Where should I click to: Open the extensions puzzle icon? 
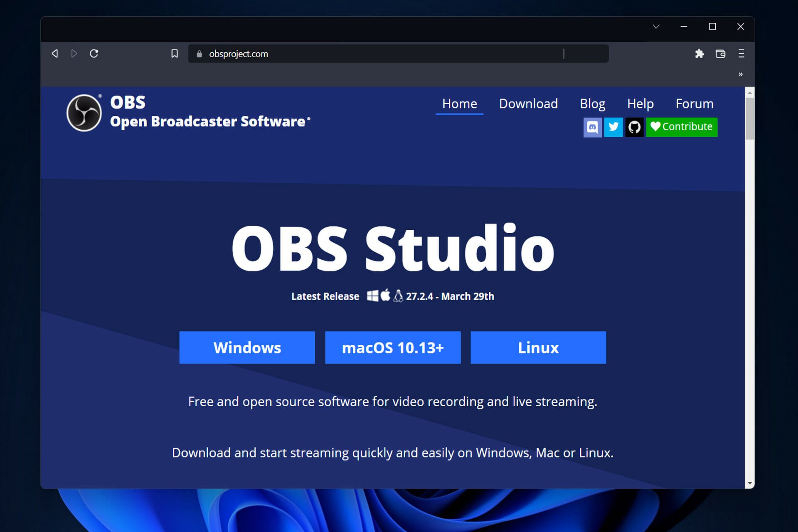(699, 54)
